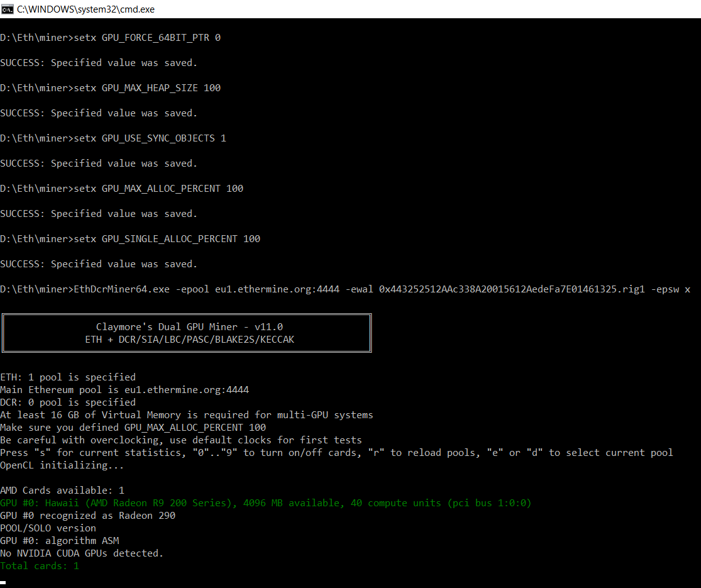Click 'DCR: 0 pool is specified' line

coord(68,402)
